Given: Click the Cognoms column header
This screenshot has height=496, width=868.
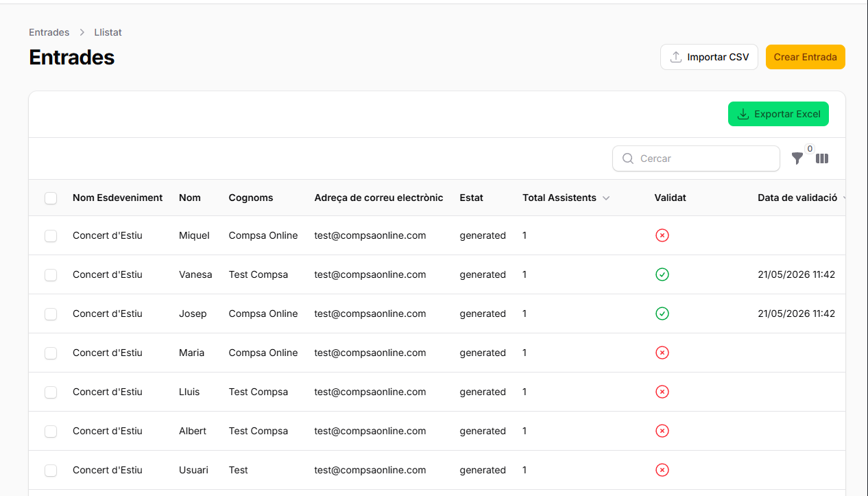Looking at the screenshot, I should [251, 198].
